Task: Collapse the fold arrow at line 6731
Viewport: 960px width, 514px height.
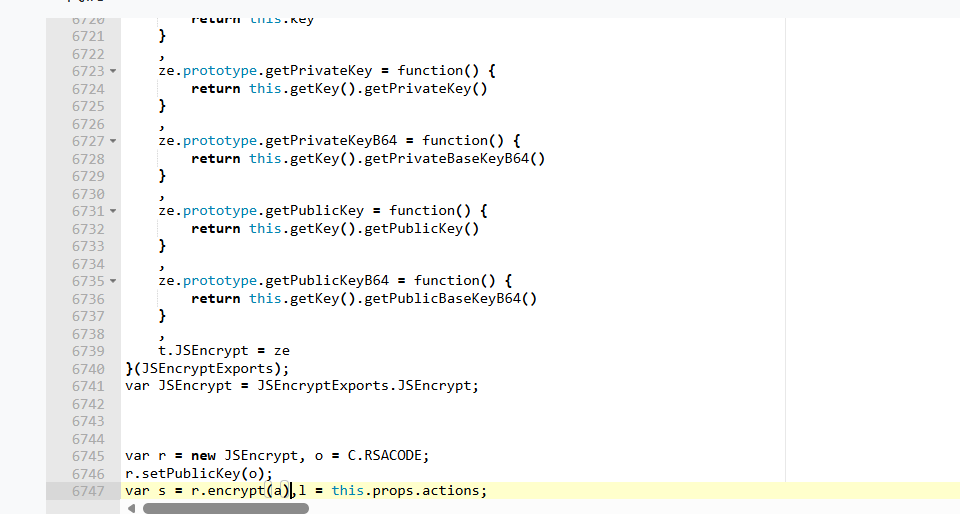Action: pyautogui.click(x=113, y=211)
